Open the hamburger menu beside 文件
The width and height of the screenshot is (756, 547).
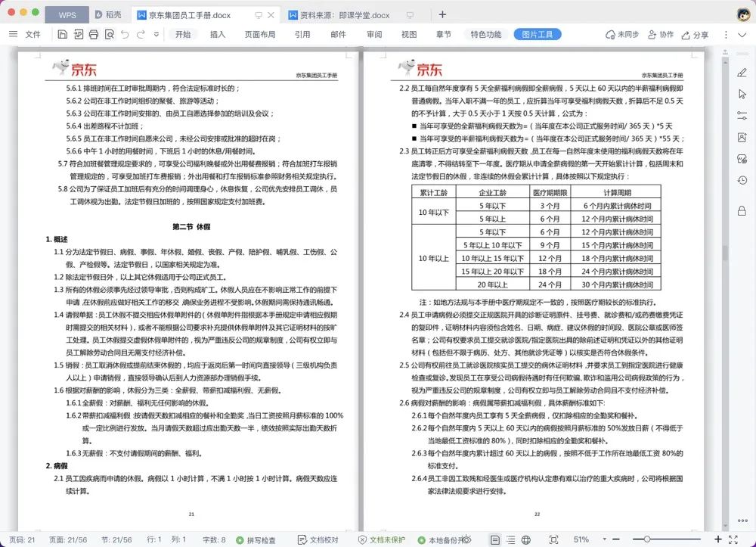pos(13,34)
